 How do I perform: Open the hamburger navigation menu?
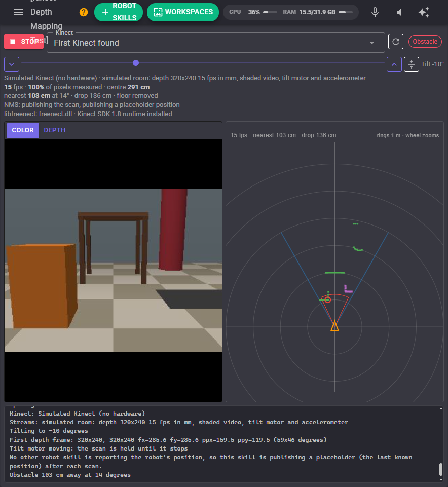(x=18, y=12)
